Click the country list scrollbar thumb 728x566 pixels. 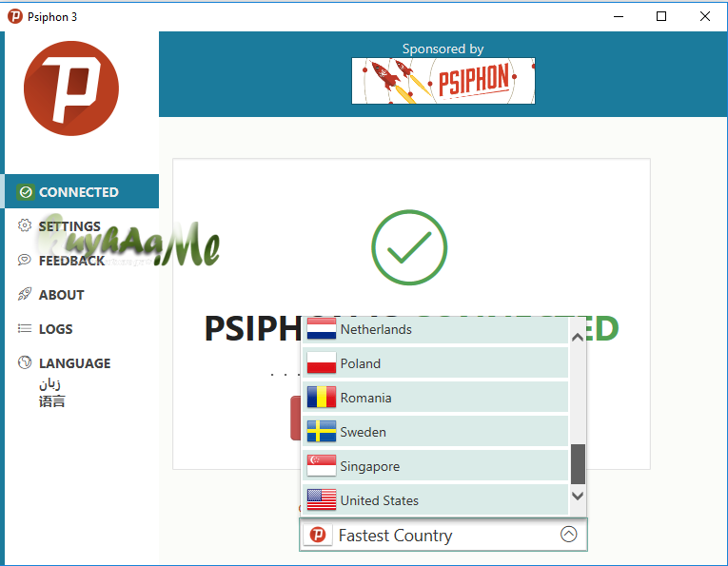(578, 464)
